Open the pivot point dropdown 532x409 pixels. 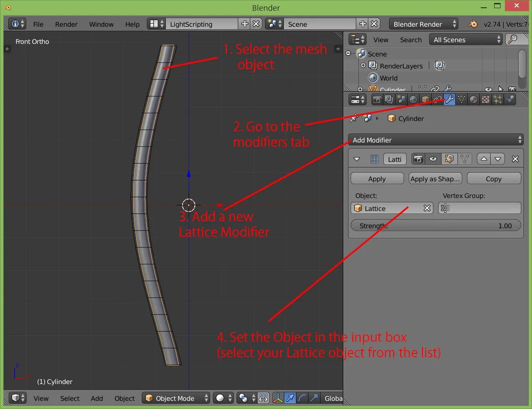point(247,398)
